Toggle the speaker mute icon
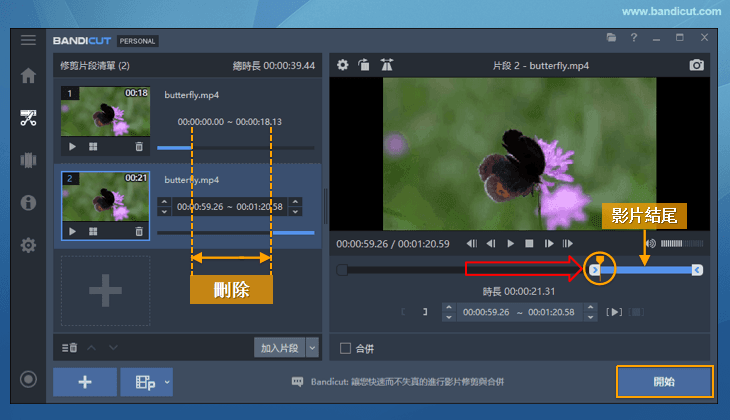 (x=649, y=243)
